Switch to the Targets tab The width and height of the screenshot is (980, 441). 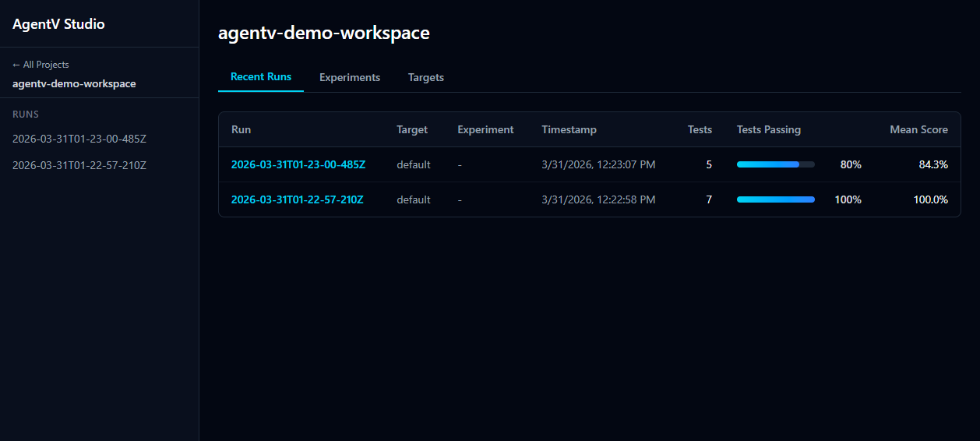[x=426, y=77]
